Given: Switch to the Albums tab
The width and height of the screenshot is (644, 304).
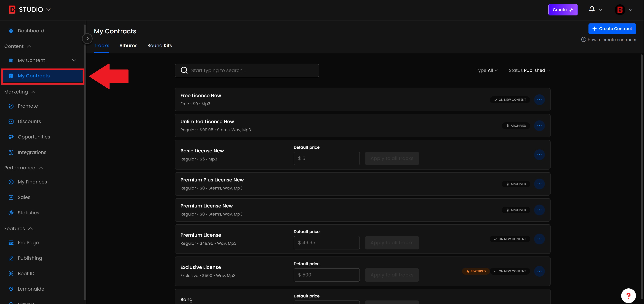Looking at the screenshot, I should (128, 45).
